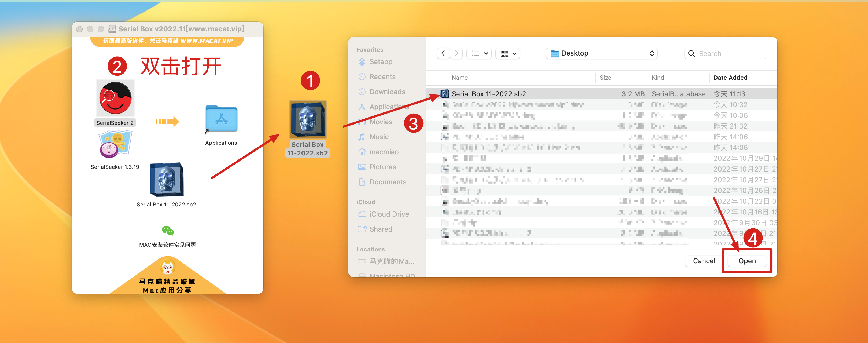Select the row dated 昨天 21:32
This screenshot has width=868, height=343.
tap(602, 126)
